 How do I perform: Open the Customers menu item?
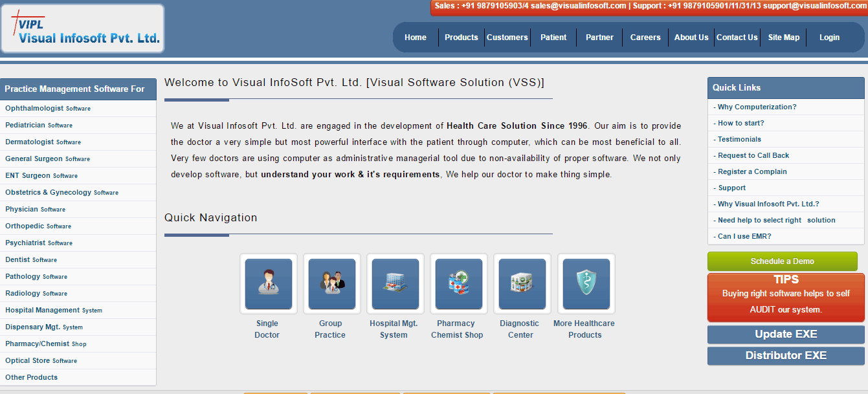tap(507, 38)
